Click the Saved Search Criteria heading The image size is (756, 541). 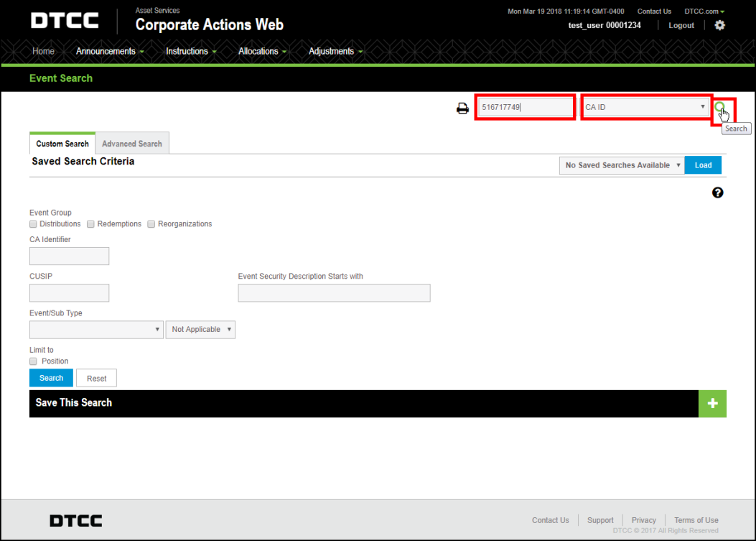pos(83,161)
